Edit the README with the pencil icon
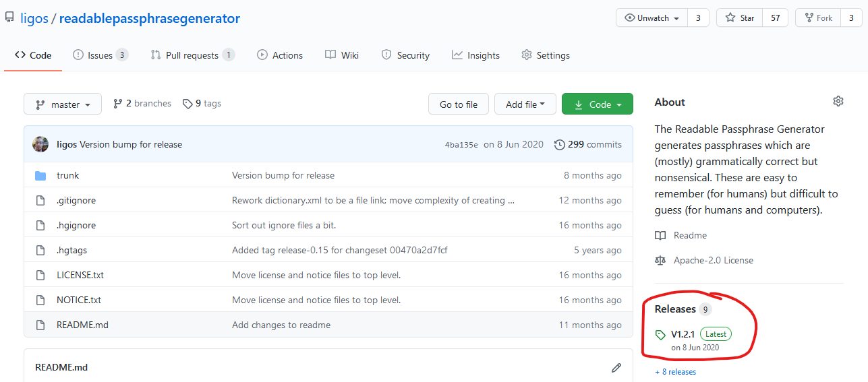Screen dimensions: 868x382 pyautogui.click(x=616, y=368)
